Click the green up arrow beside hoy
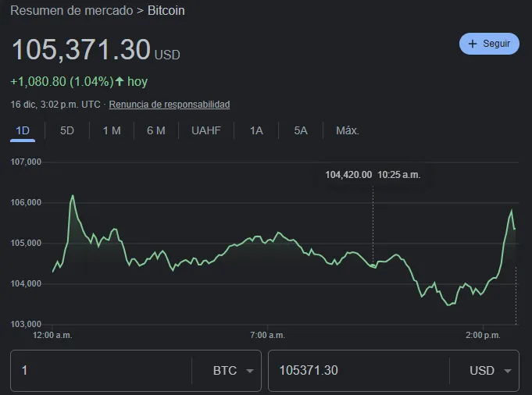This screenshot has width=532, height=395. (120, 81)
